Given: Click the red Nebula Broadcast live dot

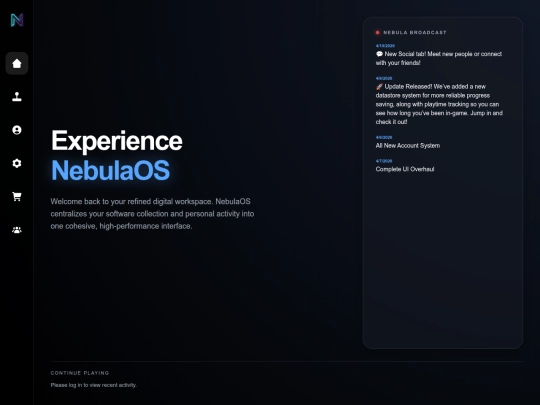Looking at the screenshot, I should pos(377,32).
